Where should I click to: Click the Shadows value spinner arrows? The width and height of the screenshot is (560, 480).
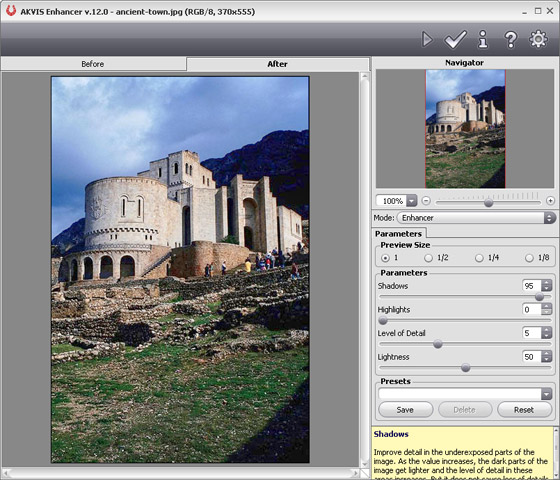(x=546, y=286)
